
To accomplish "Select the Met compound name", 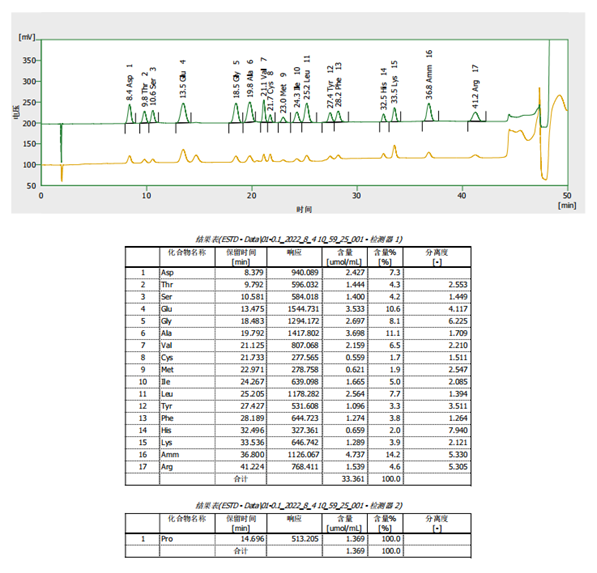I will point(167,370).
